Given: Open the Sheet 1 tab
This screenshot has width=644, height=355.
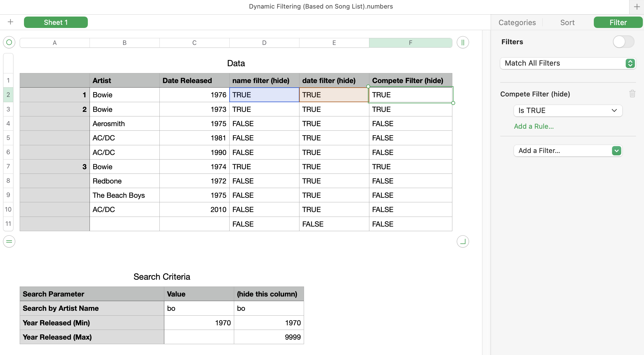Looking at the screenshot, I should [x=56, y=23].
